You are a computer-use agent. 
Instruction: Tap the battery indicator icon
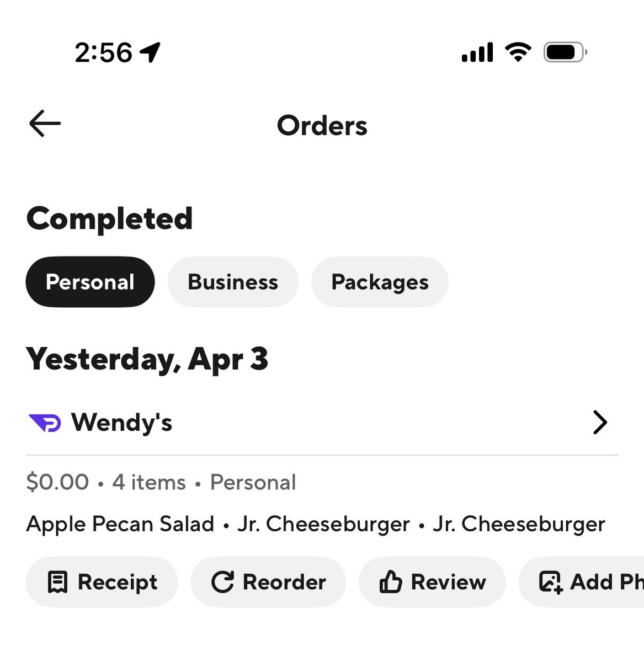(565, 52)
